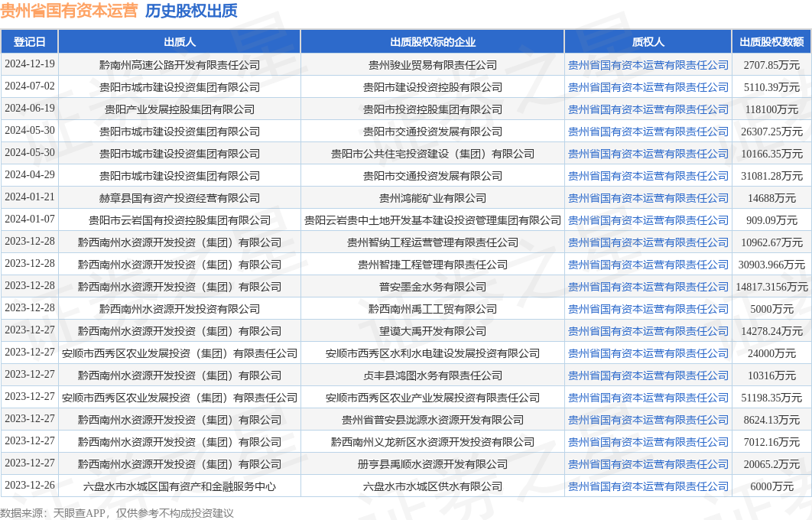Click 贵阳市云岩国有投资控股集团有限公司

pyautogui.click(x=180, y=221)
